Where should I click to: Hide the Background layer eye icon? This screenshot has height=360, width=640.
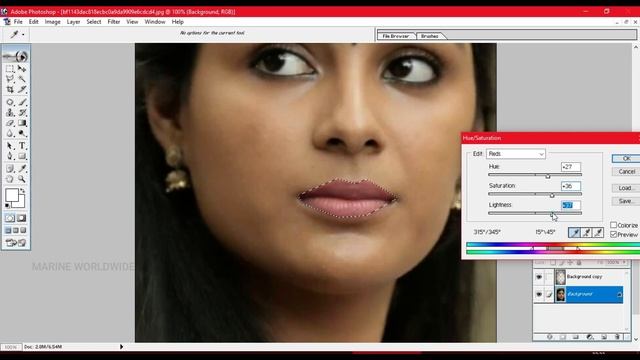[x=539, y=294]
